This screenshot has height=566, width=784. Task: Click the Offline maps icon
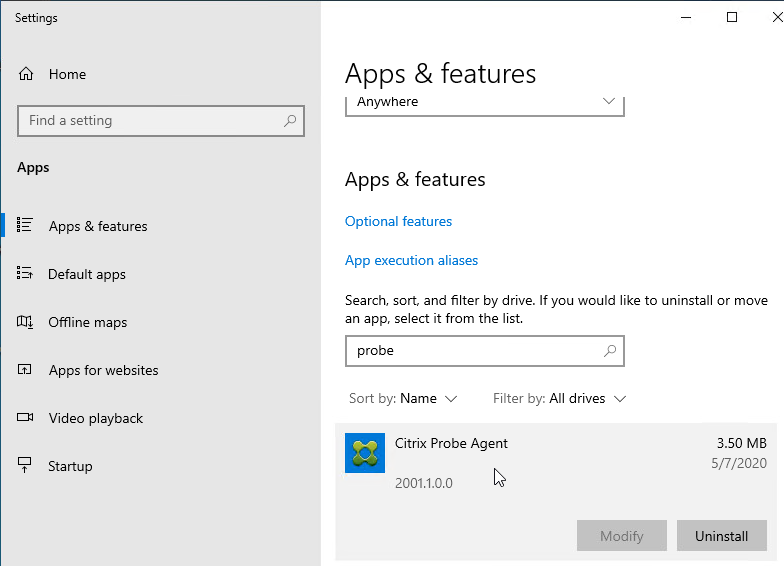pos(24,322)
